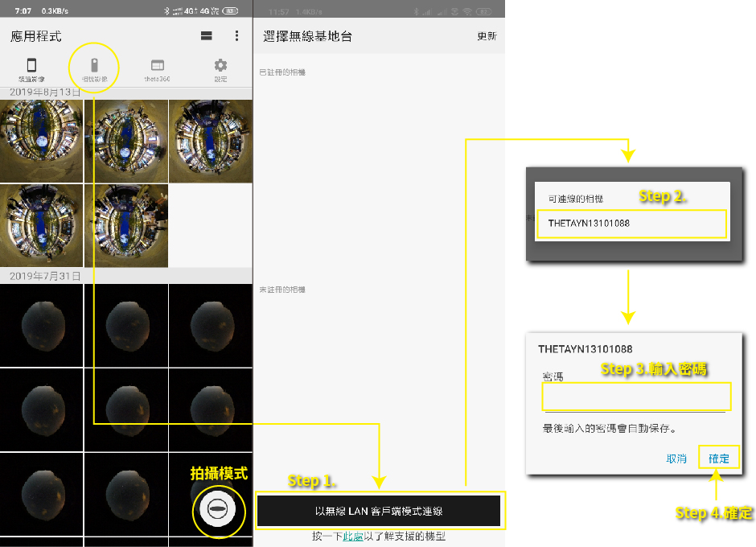
Task: Tap the round 拍攝模式 shooting mode button
Action: 219,510
